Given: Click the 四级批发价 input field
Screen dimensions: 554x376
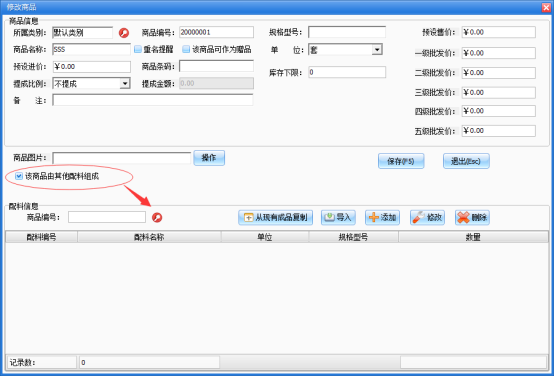Looking at the screenshot, I should [x=499, y=111].
